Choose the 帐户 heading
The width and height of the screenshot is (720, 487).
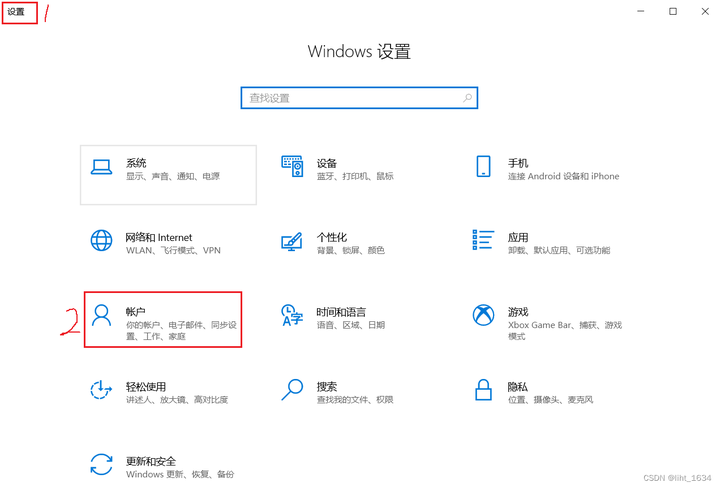pyautogui.click(x=135, y=312)
